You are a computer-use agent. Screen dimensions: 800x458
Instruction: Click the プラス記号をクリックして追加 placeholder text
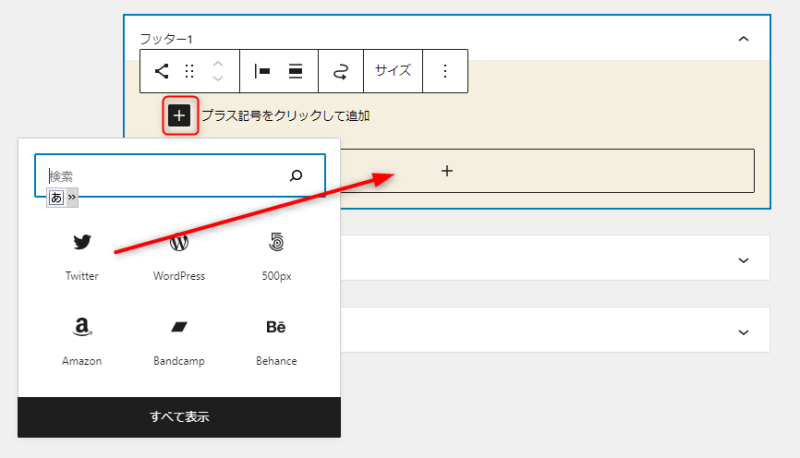pos(286,116)
